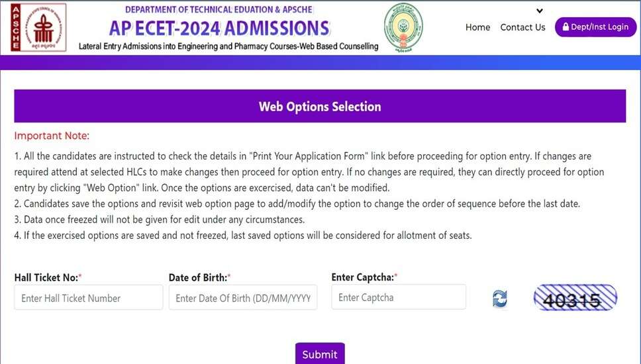
Task: Expand the chevron arrow above navigation
Action: tap(540, 11)
